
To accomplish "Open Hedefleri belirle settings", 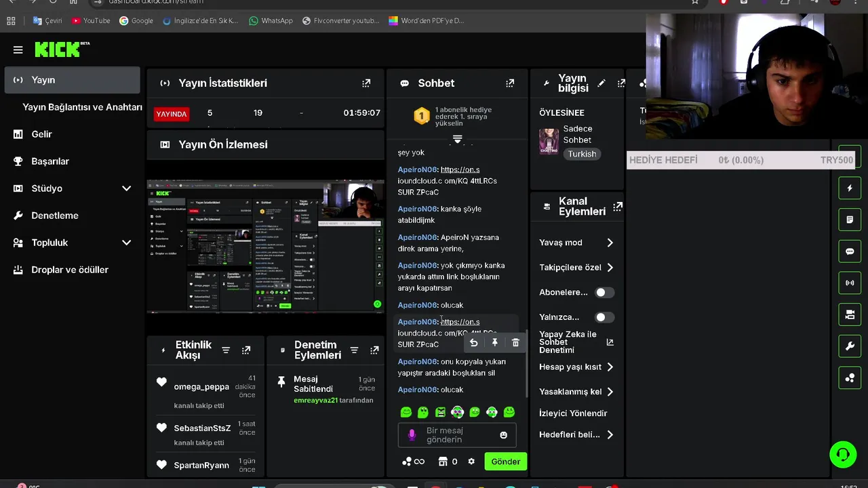I will [576, 435].
